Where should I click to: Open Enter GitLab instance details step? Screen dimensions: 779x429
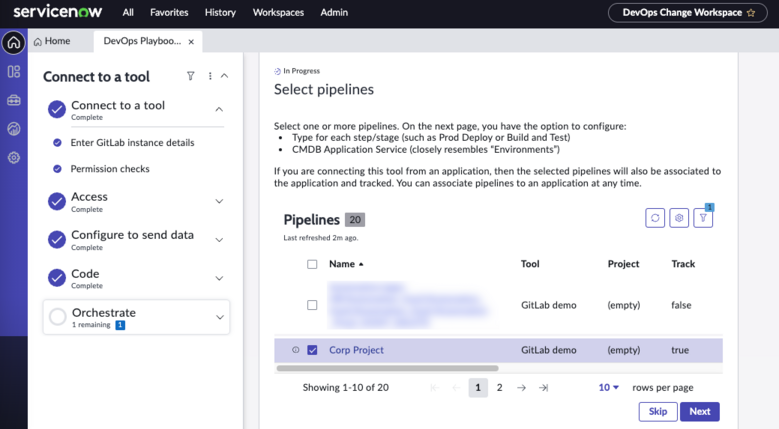[x=132, y=143]
